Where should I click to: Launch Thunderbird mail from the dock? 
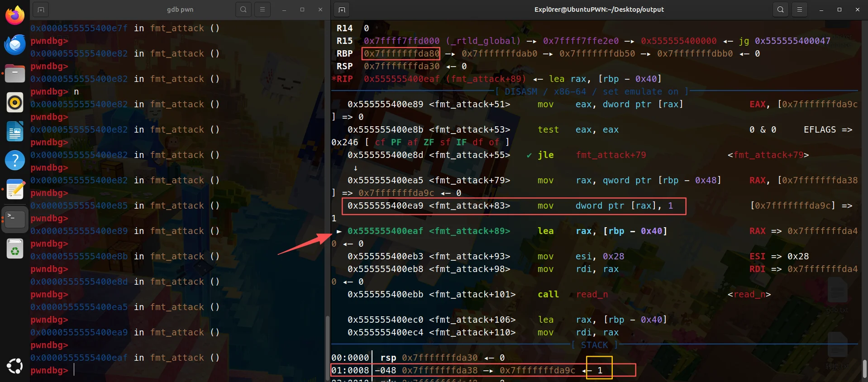tap(15, 44)
